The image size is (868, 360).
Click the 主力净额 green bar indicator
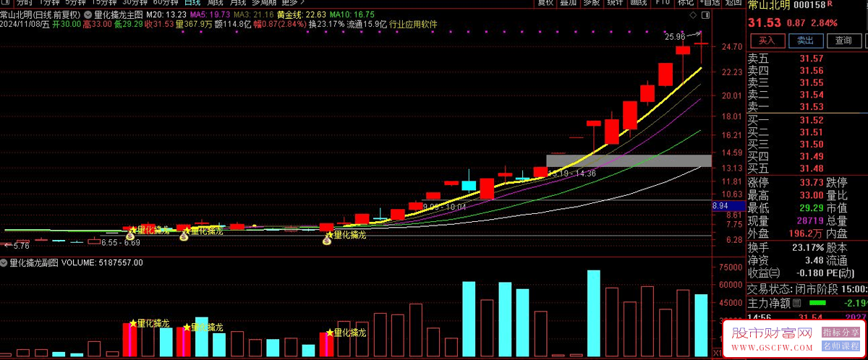click(x=817, y=302)
